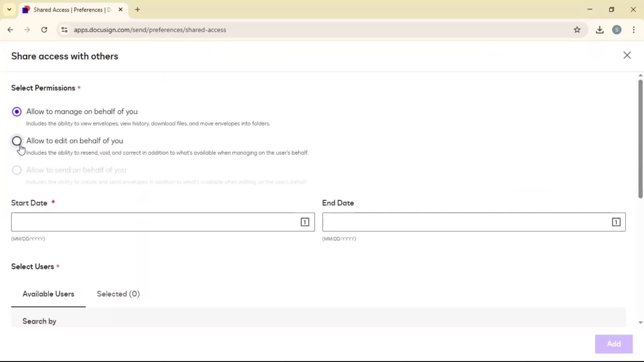
Task: Select the Shared Access | Preferences tab
Action: pos(72,10)
